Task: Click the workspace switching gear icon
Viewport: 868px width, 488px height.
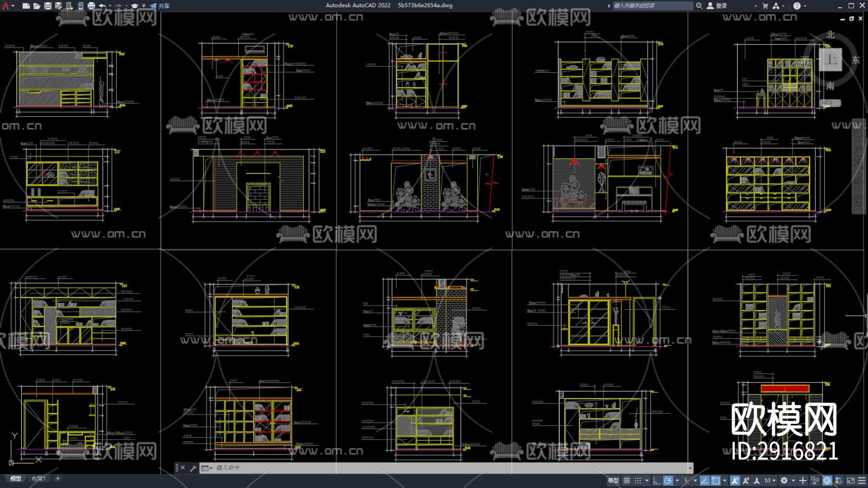Action: pos(784,480)
